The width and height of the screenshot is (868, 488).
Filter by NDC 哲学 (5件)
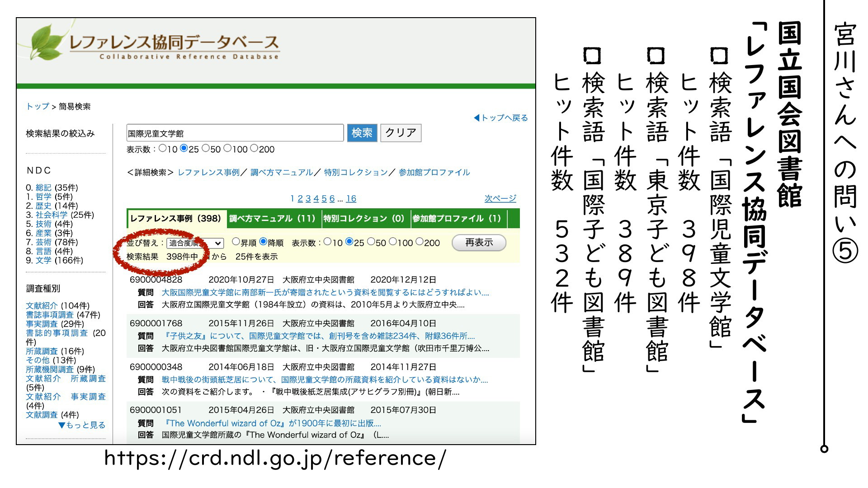[x=43, y=197]
